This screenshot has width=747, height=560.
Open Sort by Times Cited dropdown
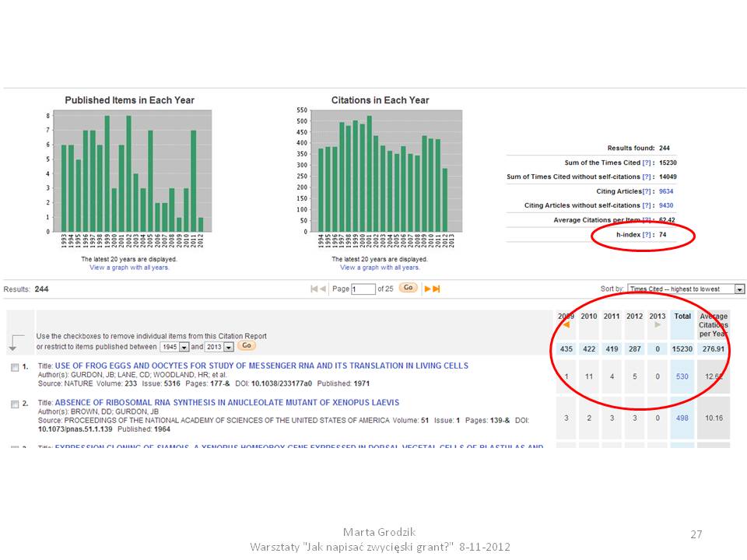pos(686,289)
